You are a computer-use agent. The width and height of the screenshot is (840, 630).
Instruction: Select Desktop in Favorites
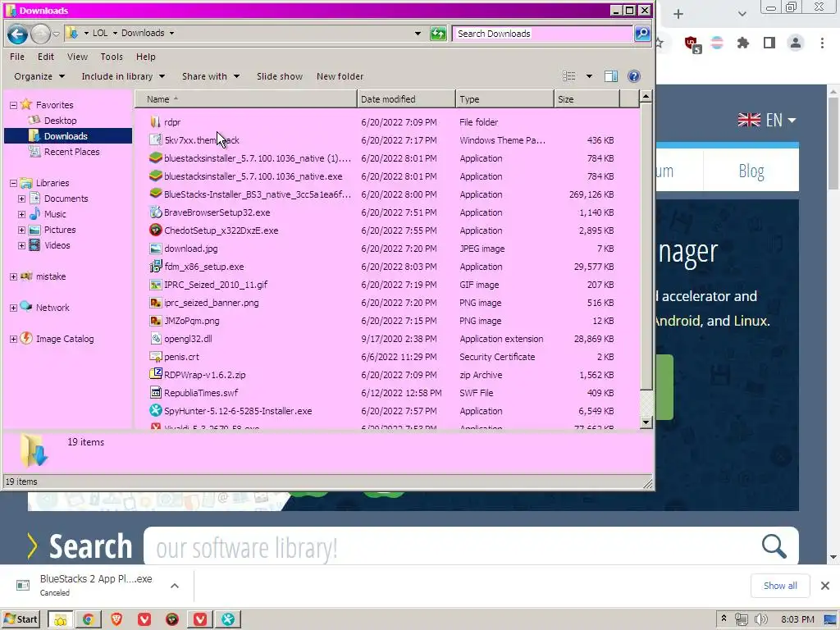60,121
